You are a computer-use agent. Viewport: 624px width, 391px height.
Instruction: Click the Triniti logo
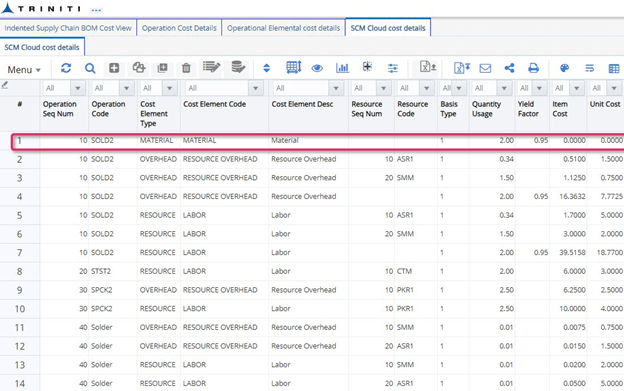click(x=41, y=8)
